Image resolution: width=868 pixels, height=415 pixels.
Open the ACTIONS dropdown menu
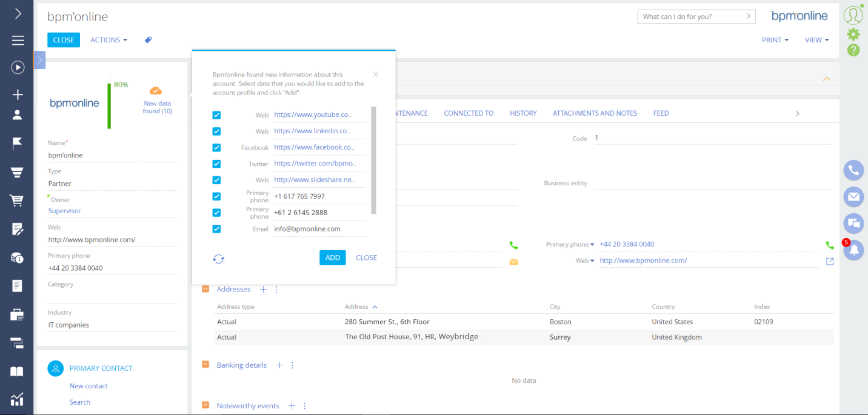[109, 40]
